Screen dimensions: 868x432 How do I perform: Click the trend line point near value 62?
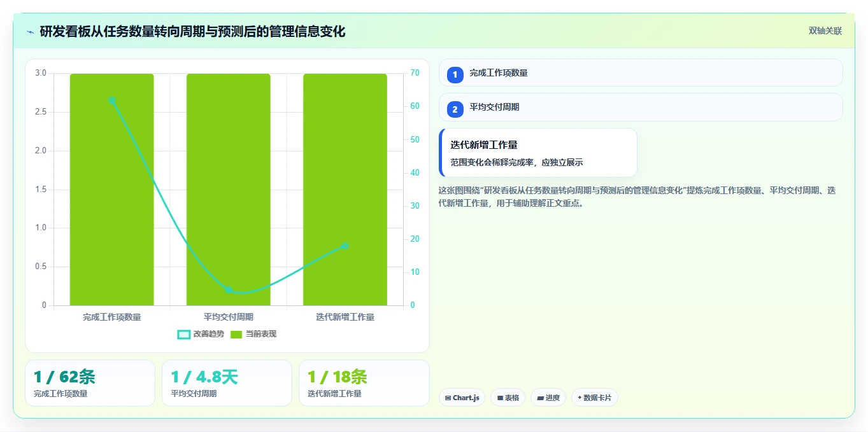(x=111, y=100)
